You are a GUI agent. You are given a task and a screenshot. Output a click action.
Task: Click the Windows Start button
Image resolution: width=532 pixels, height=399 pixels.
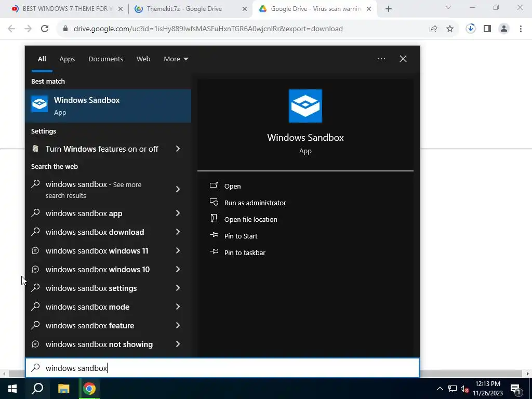click(x=12, y=389)
